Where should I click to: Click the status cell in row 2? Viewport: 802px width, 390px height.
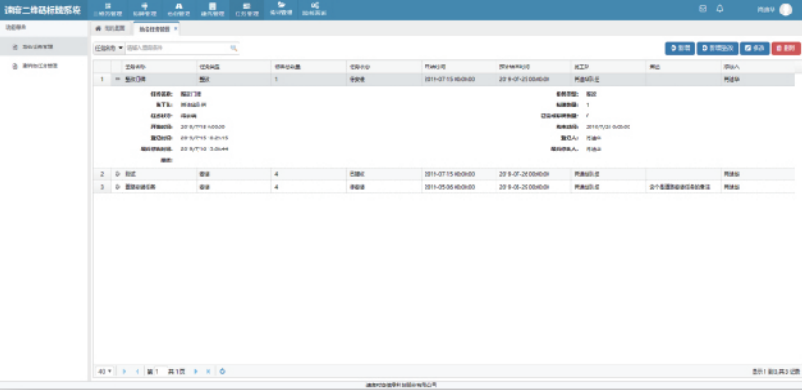(383, 174)
